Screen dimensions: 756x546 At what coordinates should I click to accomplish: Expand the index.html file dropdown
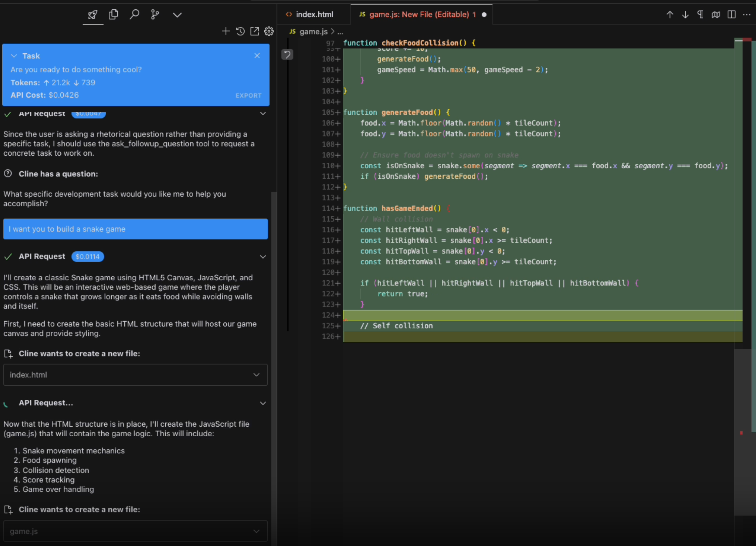tap(256, 375)
